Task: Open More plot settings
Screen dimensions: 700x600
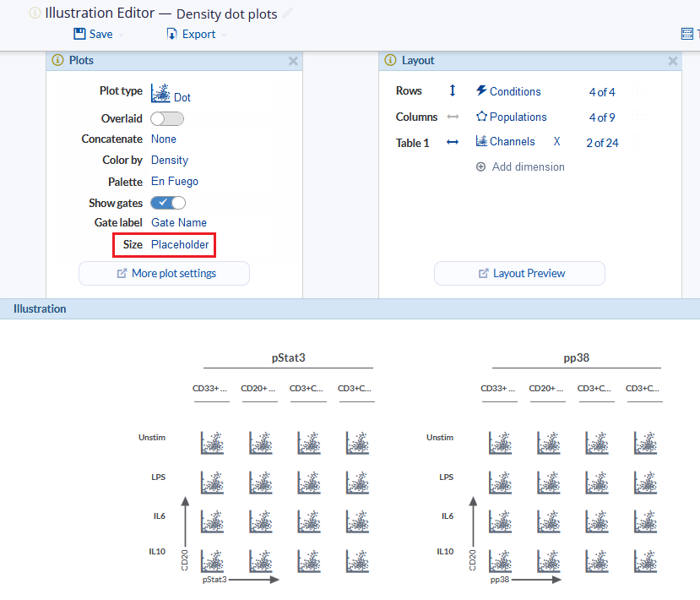Action: click(x=165, y=274)
